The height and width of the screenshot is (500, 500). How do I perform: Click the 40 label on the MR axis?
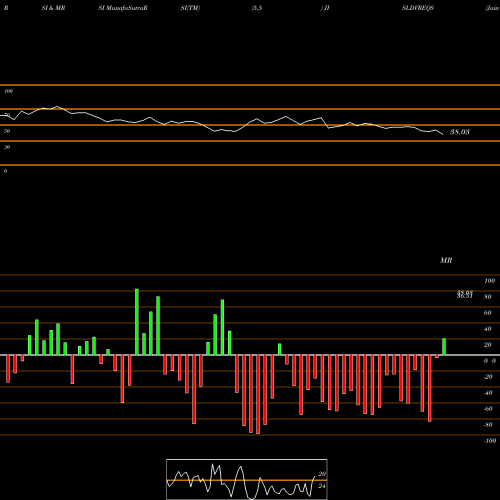pos(488,329)
